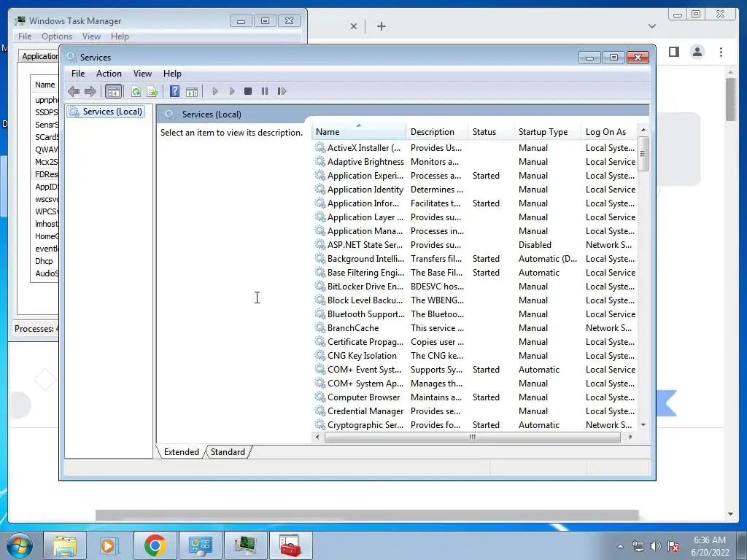Sort services by the Name column header
The height and width of the screenshot is (560, 747).
tap(359, 132)
